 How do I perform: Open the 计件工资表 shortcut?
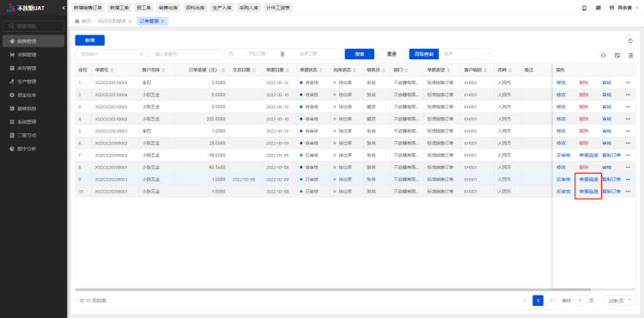(x=278, y=8)
